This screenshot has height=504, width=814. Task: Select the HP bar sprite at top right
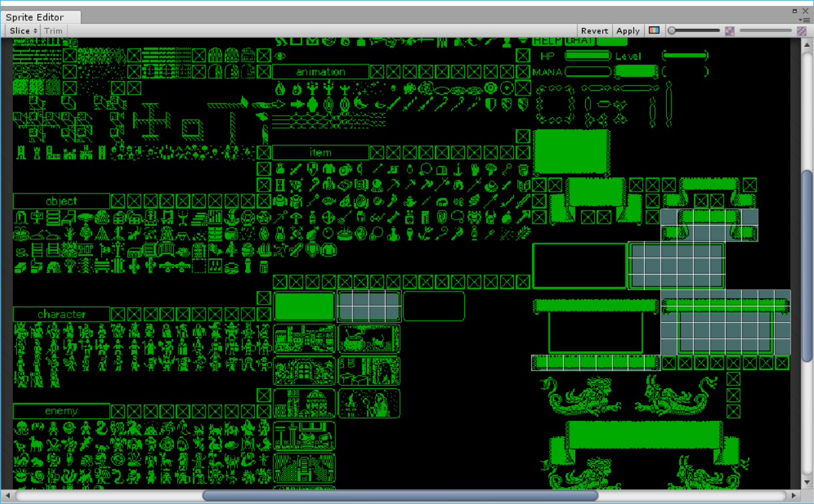[587, 56]
